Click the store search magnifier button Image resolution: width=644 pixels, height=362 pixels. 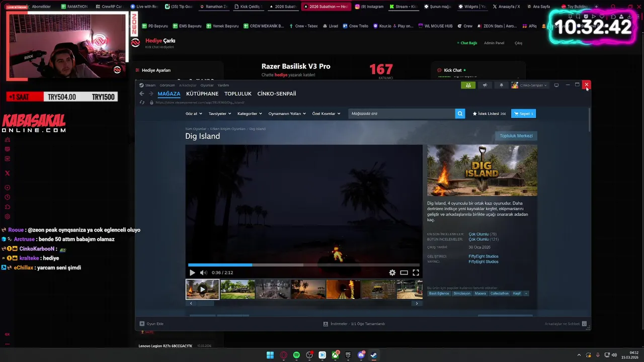pyautogui.click(x=460, y=114)
